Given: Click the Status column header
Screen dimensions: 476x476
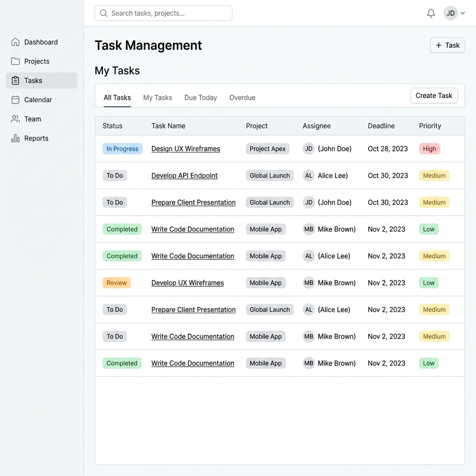Looking at the screenshot, I should (x=112, y=126).
